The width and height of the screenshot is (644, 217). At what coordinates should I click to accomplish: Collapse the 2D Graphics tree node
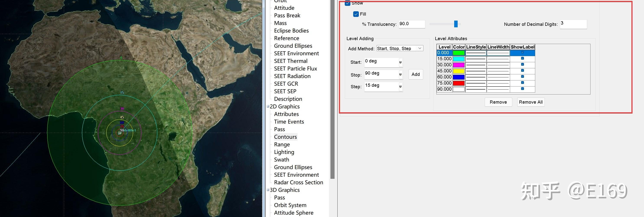(268, 106)
